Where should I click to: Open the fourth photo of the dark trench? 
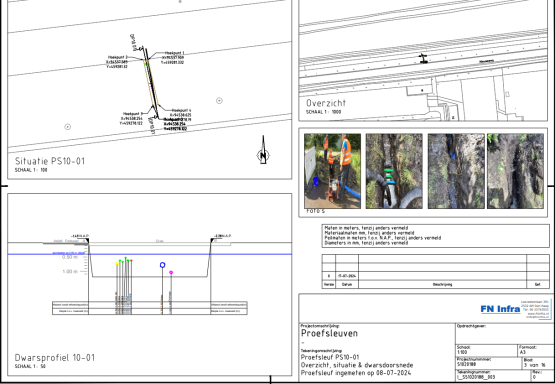tap(515, 171)
